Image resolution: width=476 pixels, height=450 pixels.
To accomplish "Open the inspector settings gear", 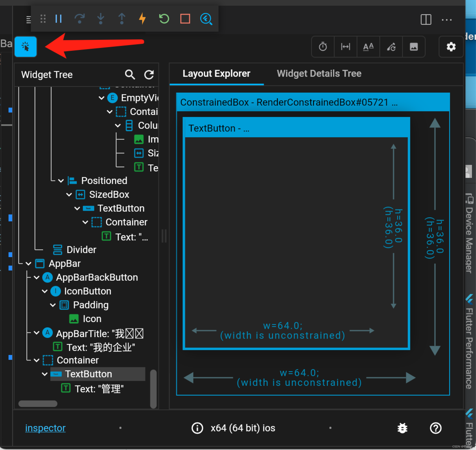I will tap(451, 47).
